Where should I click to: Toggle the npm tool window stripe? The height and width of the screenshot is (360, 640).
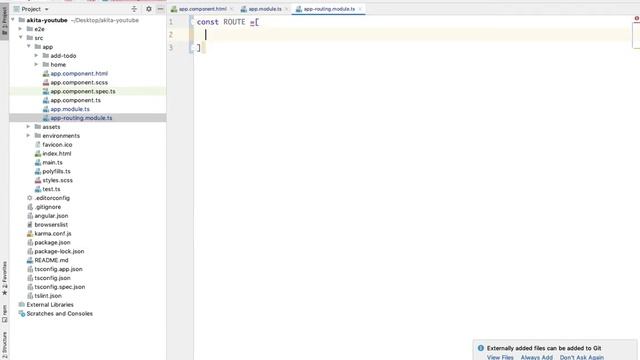[4, 313]
